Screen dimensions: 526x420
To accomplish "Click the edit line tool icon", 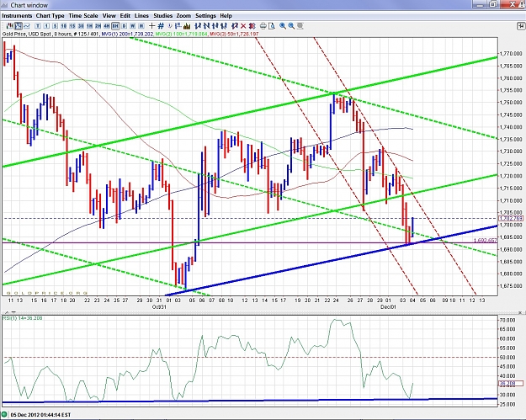I will (x=235, y=26).
